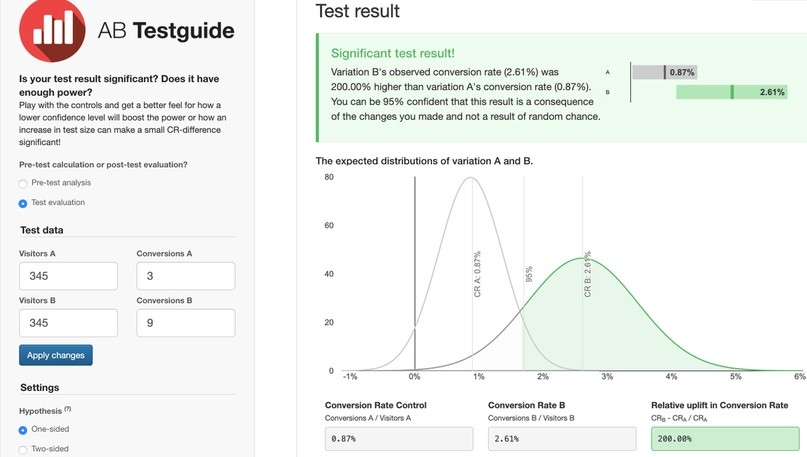Click the green variation B 2.61% bar
This screenshot has width=807, height=457.
pos(731,92)
